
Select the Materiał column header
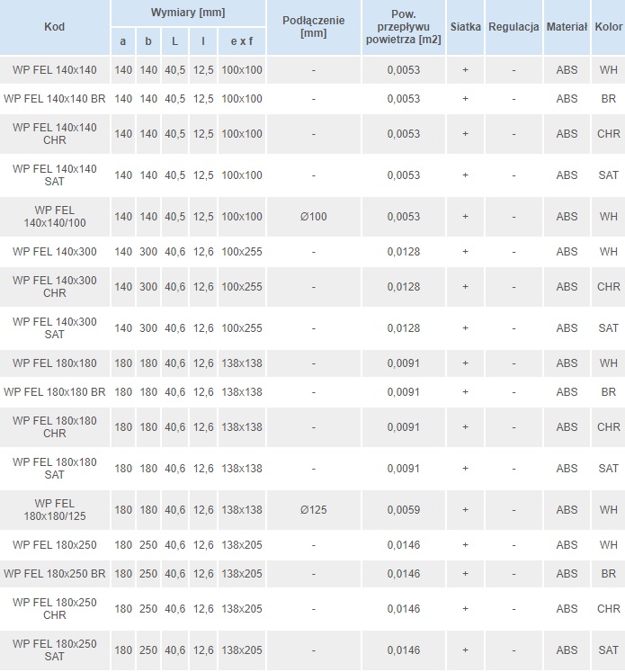(x=567, y=27)
